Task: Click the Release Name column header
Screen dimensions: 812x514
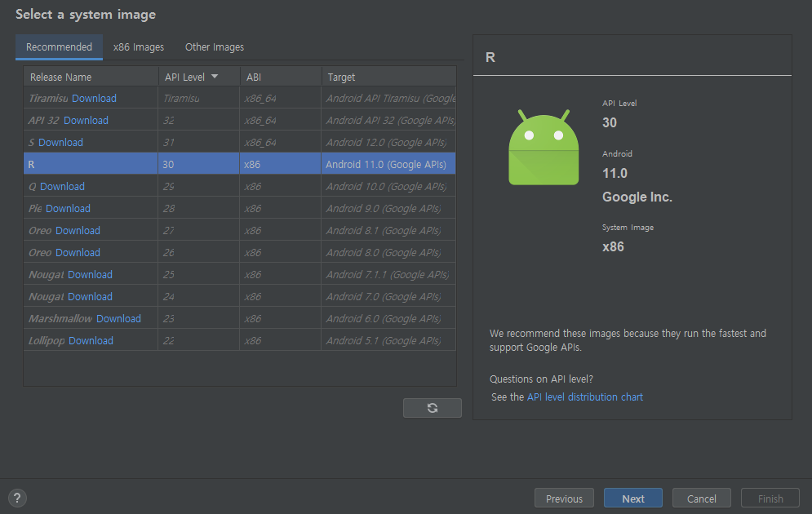Action: [x=91, y=77]
